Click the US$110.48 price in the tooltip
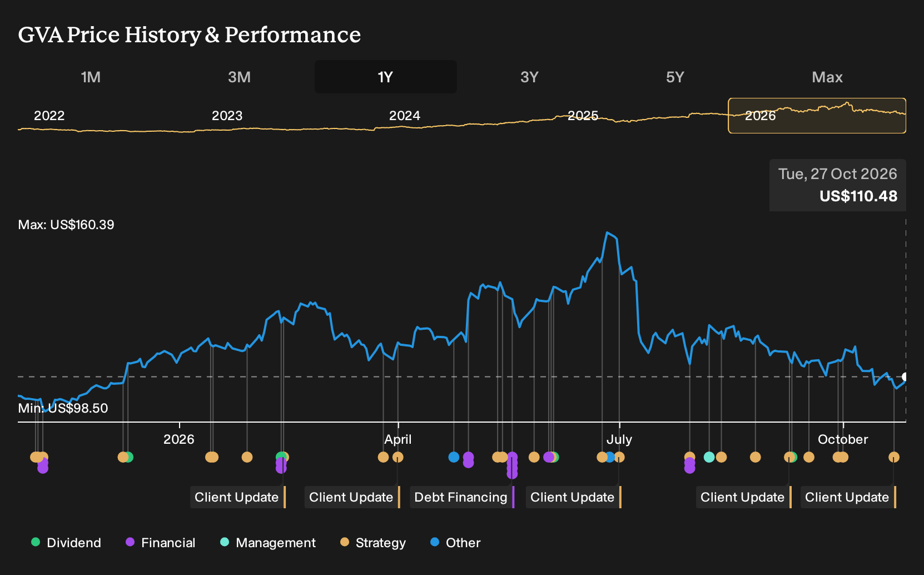This screenshot has height=575, width=924. pos(858,196)
